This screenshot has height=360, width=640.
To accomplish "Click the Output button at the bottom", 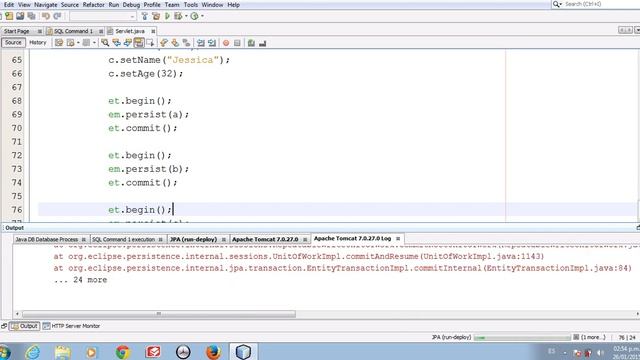I will [x=24, y=326].
